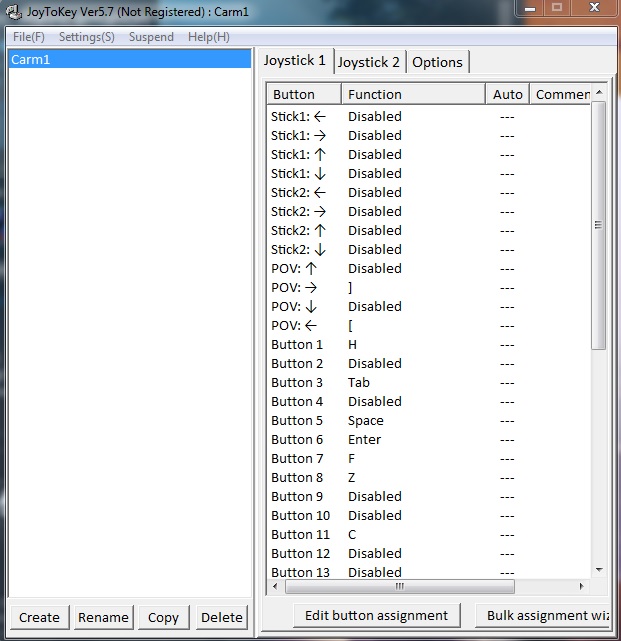Image resolution: width=621 pixels, height=641 pixels.
Task: Sort by the Function column header
Action: (x=413, y=94)
